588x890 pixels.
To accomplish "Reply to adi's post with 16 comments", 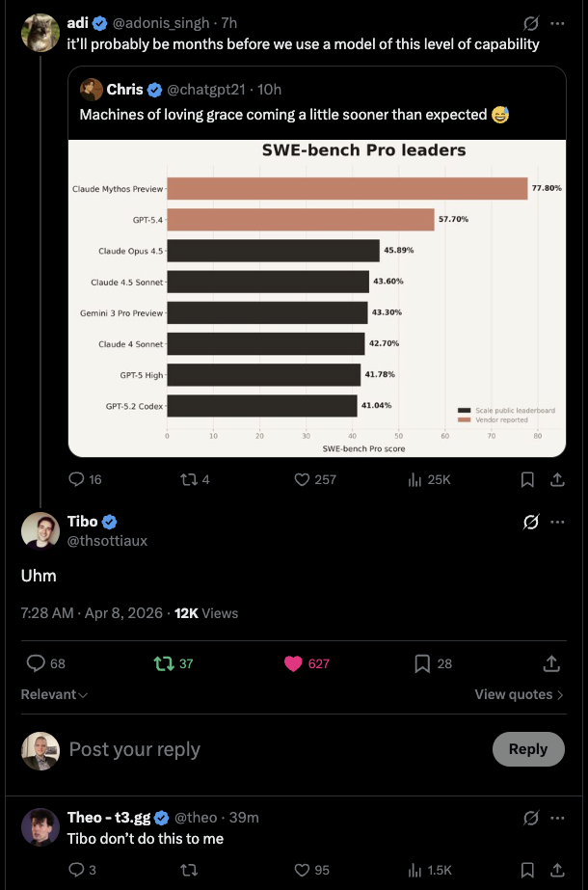I will 85,479.
